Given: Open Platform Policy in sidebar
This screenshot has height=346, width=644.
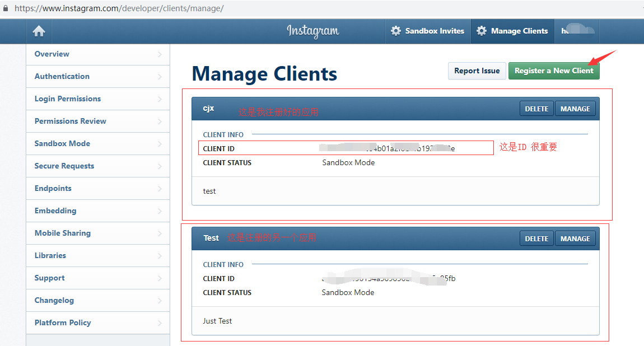Looking at the screenshot, I should click(x=98, y=322).
